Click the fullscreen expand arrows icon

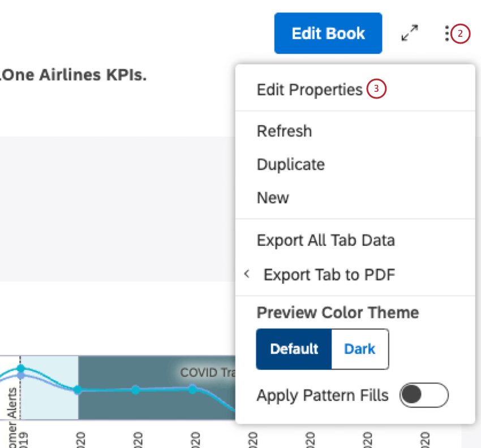coord(413,33)
